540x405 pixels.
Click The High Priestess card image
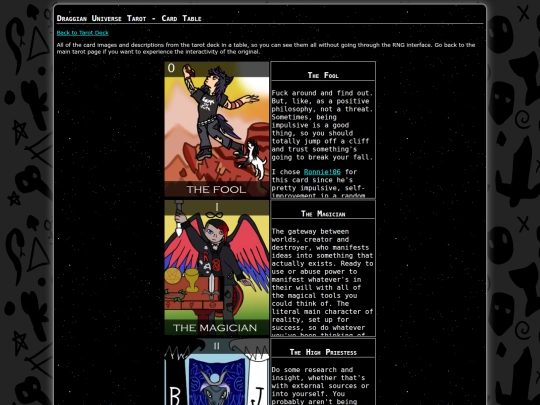217,372
